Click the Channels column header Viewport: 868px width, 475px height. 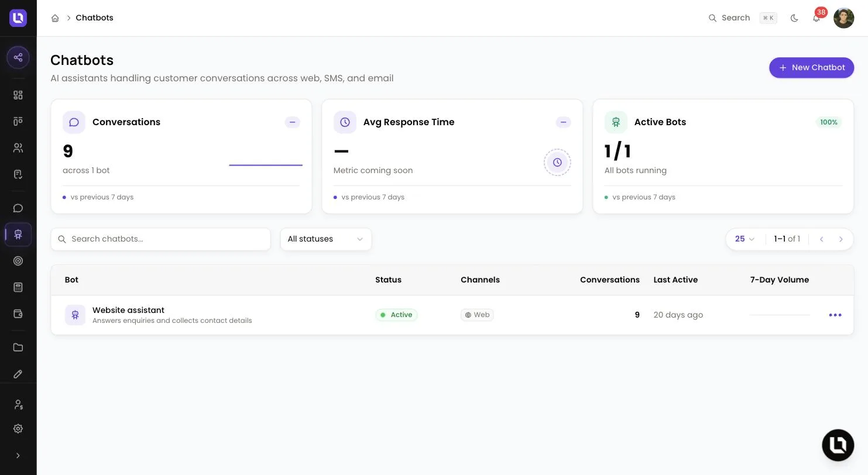tap(480, 280)
